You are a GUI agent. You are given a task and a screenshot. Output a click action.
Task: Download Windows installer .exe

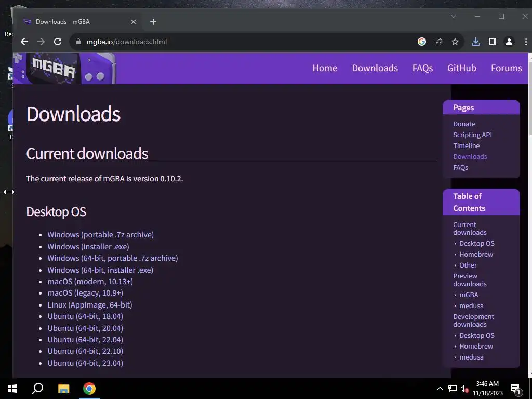(x=88, y=247)
